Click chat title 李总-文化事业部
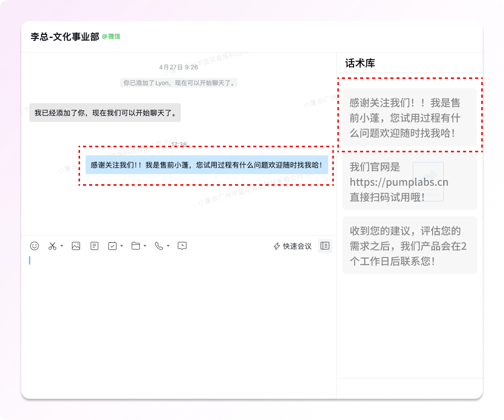Image resolution: width=504 pixels, height=420 pixels. click(65, 36)
